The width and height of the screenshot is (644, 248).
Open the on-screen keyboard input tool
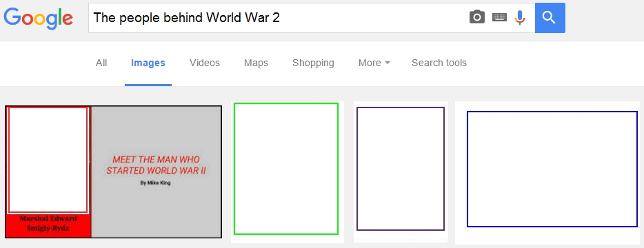click(x=499, y=17)
